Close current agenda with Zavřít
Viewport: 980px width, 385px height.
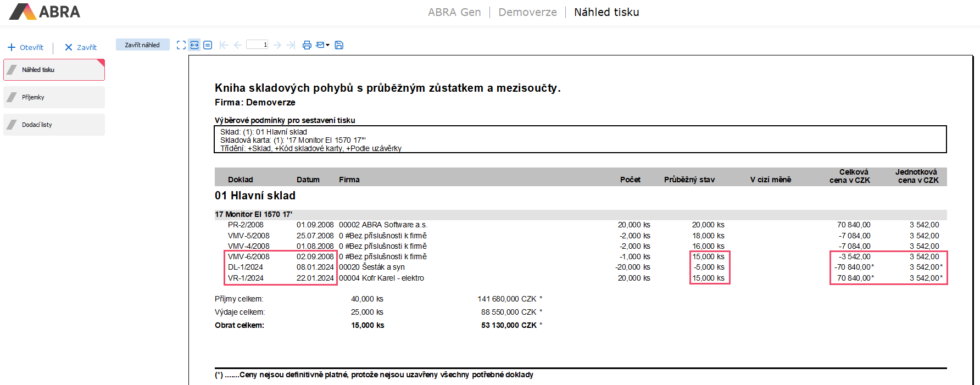(81, 47)
